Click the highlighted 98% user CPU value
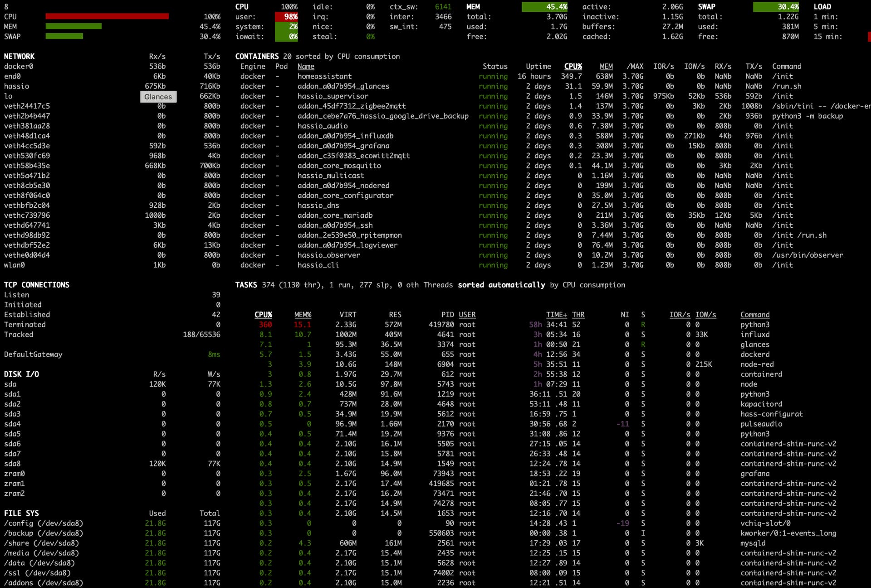Screen dimensions: 871x588 [287, 16]
